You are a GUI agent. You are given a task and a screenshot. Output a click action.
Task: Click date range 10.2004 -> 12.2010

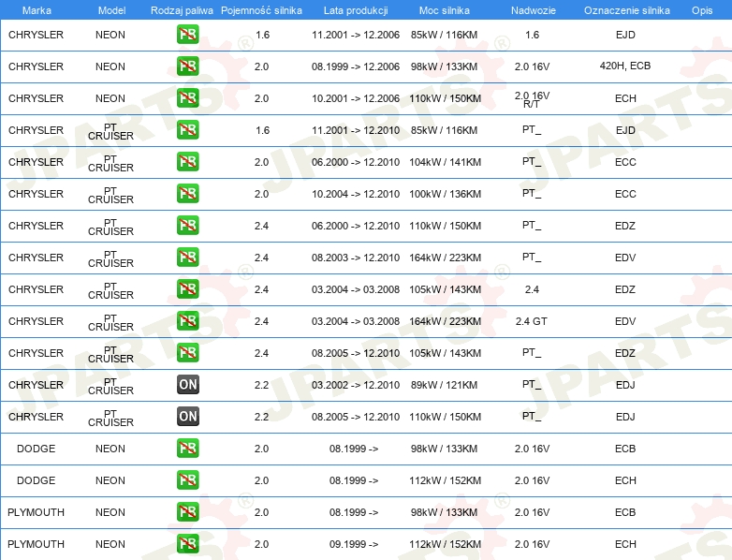356,194
